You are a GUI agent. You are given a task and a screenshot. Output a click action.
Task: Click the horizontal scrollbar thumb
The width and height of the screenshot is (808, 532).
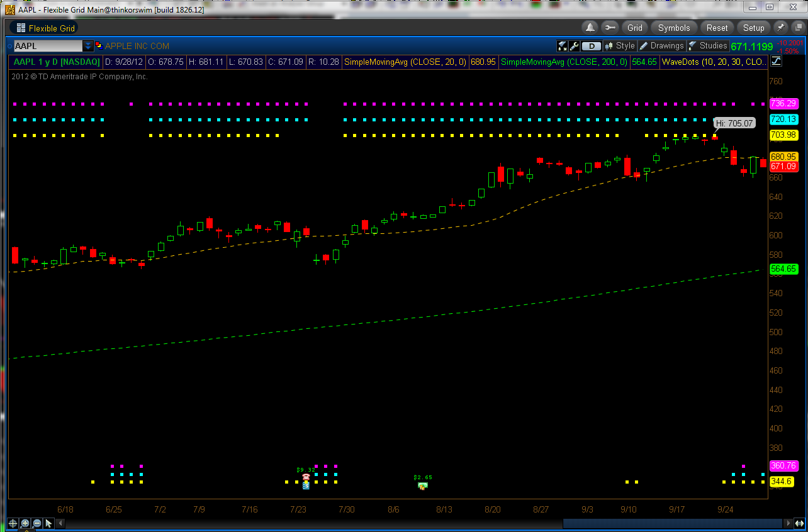(x=672, y=523)
